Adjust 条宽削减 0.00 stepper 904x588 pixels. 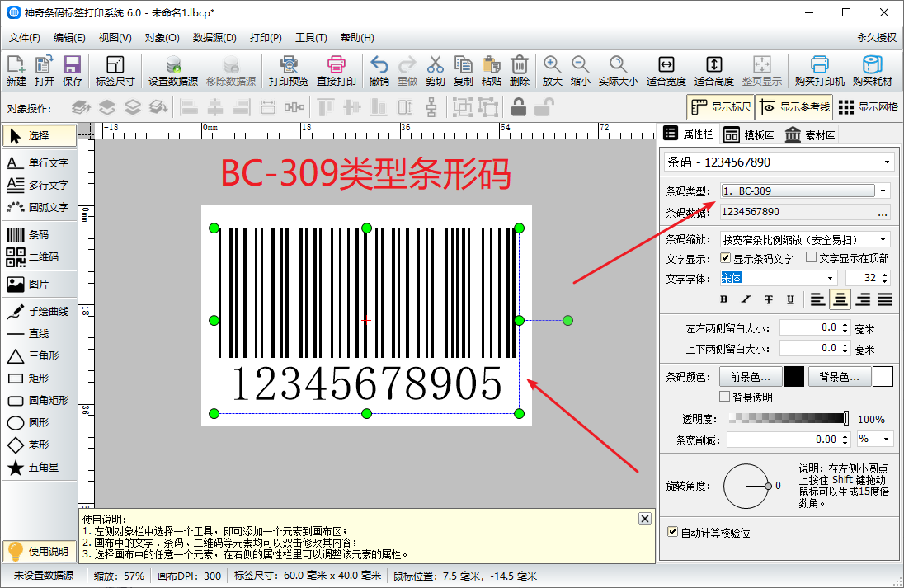point(845,440)
